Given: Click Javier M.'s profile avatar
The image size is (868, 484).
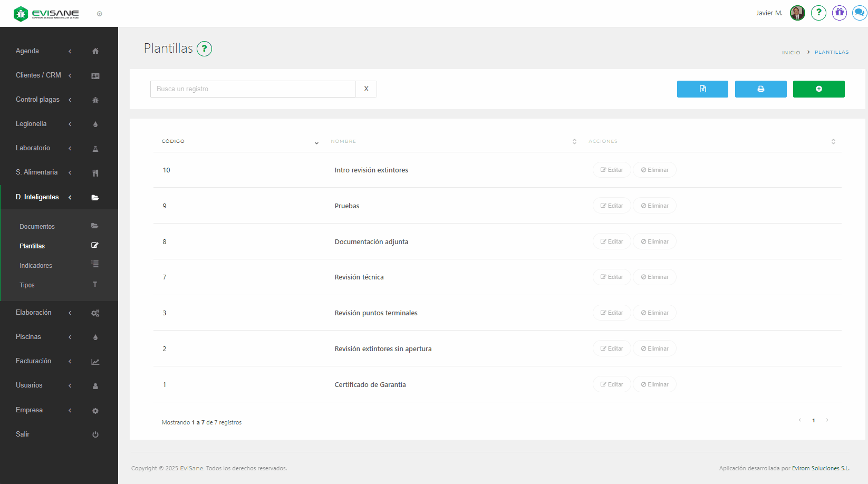Looking at the screenshot, I should 797,13.
